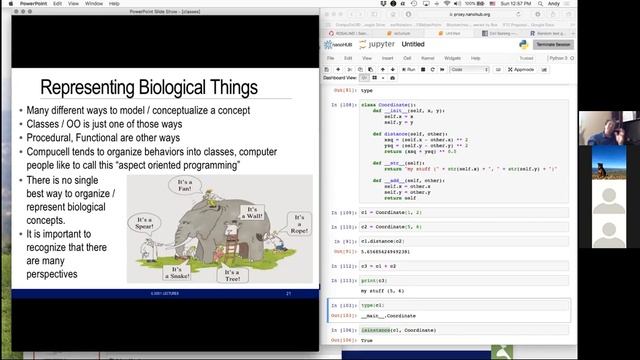The image size is (640, 360).
Task: Open the Andy user menu
Action: [553, 3]
